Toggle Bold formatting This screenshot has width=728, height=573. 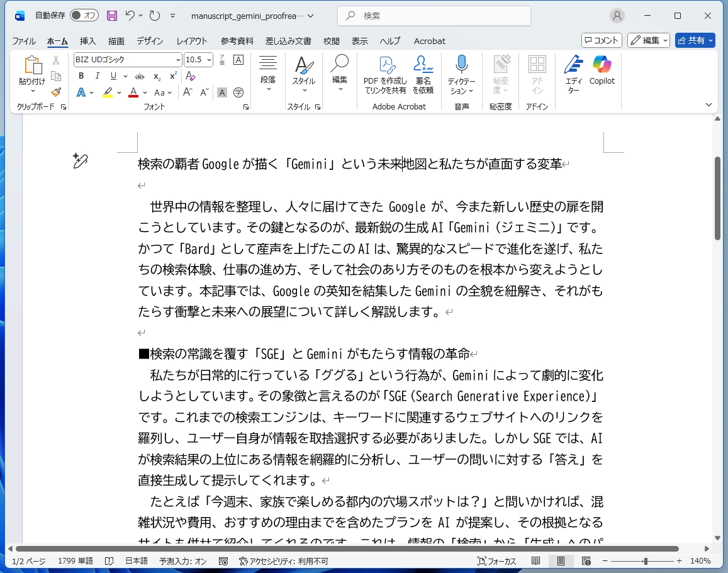point(81,76)
